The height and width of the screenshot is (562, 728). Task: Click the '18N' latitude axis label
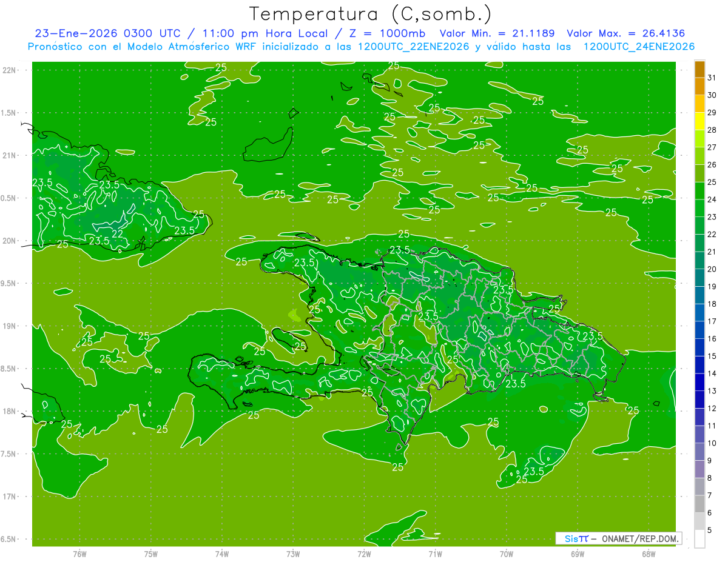9,411
